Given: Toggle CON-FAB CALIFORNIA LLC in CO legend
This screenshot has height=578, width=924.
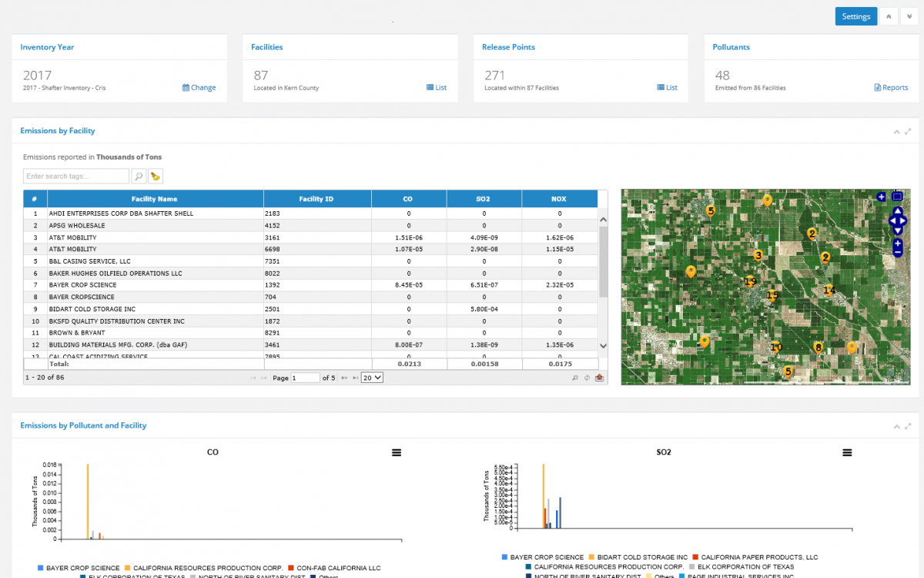Looking at the screenshot, I should pos(334,568).
